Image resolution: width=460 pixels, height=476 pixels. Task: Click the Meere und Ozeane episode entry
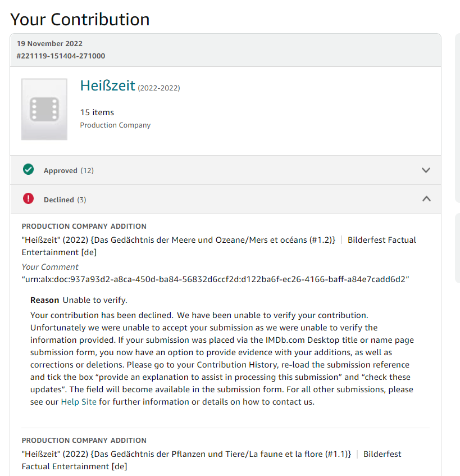pos(179,240)
